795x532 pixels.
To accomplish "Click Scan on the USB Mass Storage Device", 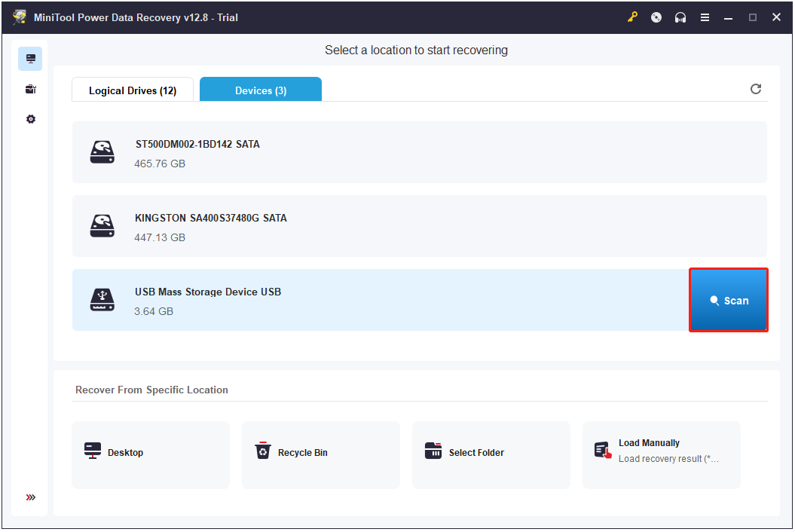I will 728,299.
